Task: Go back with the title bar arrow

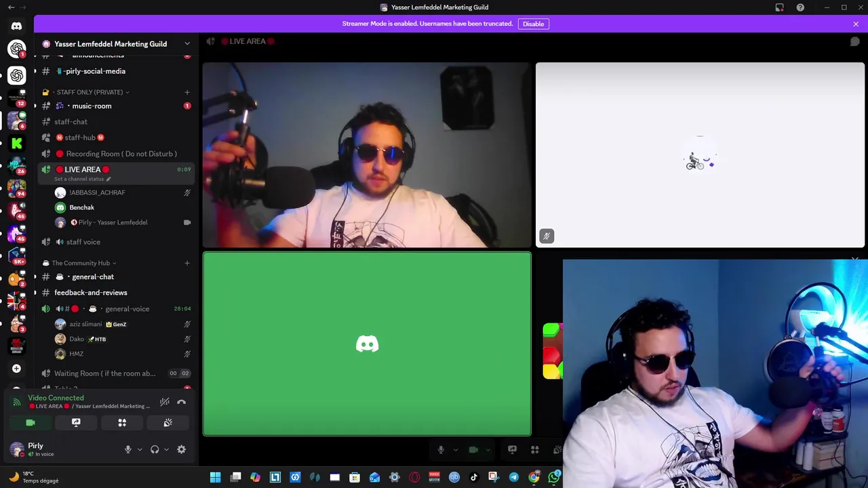Action: 11,7
